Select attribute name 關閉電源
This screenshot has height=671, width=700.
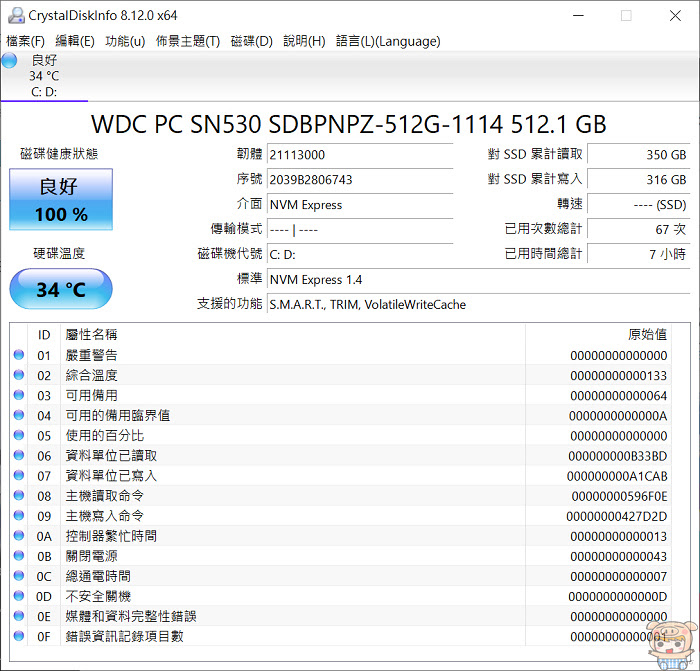tap(92, 556)
